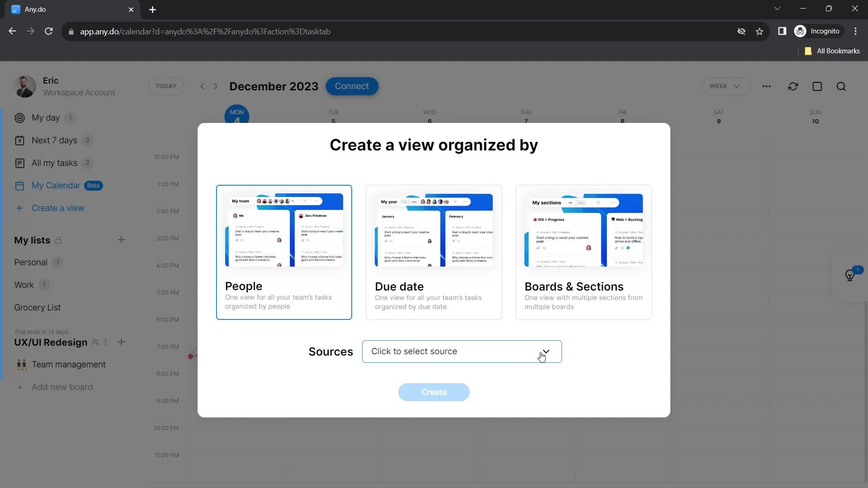The image size is (868, 488).
Task: Click the workspace layout toggle icon
Action: coord(818,86)
